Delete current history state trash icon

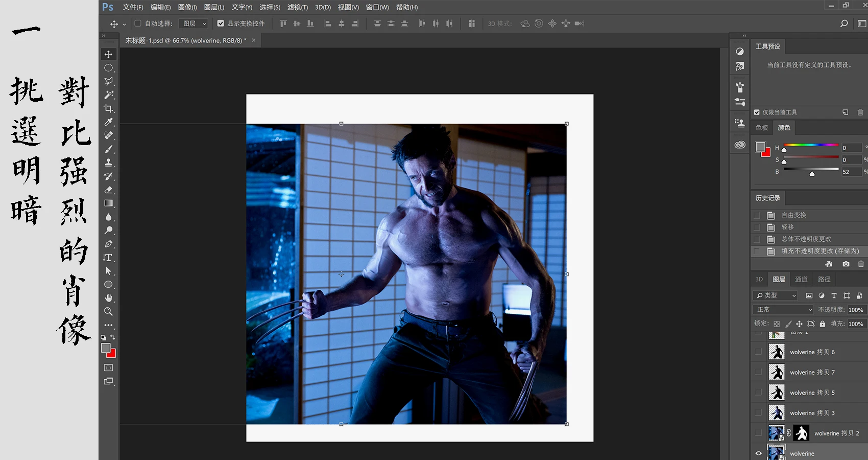[861, 264]
